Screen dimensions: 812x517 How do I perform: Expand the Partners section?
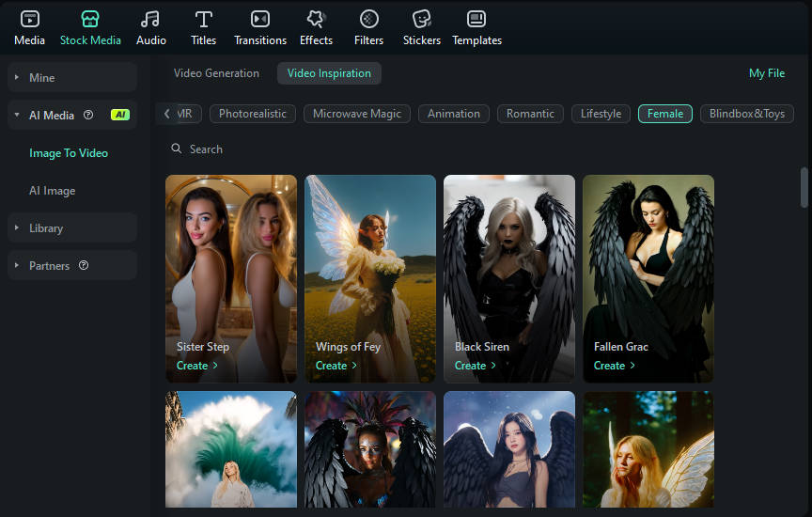(x=72, y=265)
